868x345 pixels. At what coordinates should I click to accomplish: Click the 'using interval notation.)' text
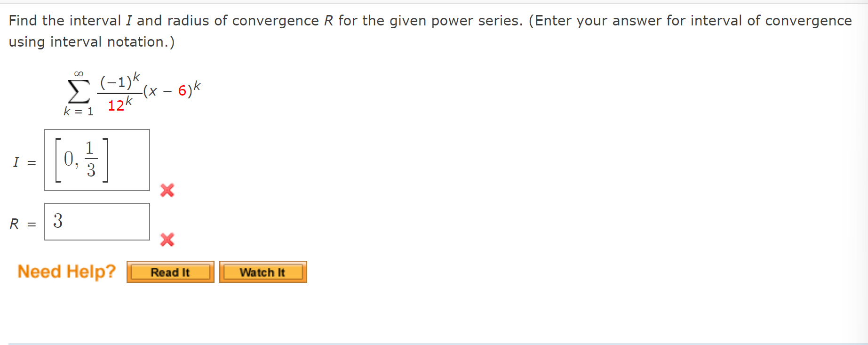click(x=92, y=42)
